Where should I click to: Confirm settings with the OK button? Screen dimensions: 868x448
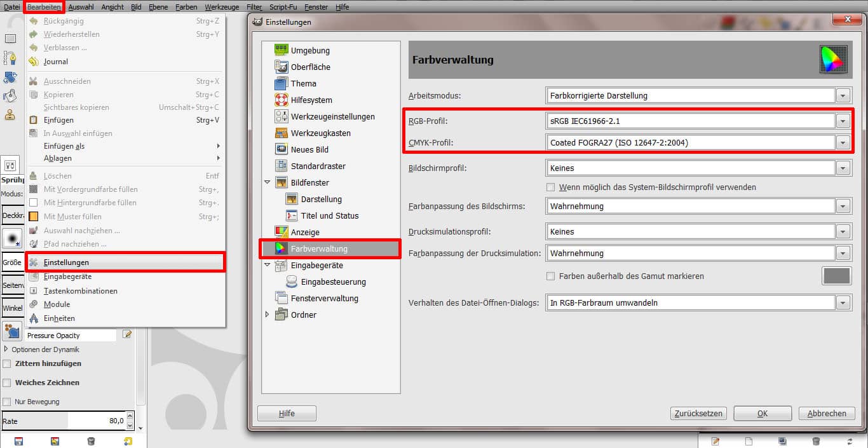(x=762, y=413)
